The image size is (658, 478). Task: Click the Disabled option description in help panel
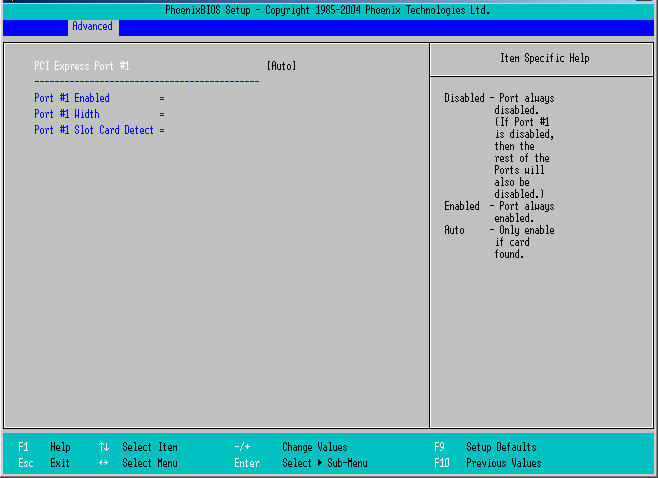pos(464,98)
